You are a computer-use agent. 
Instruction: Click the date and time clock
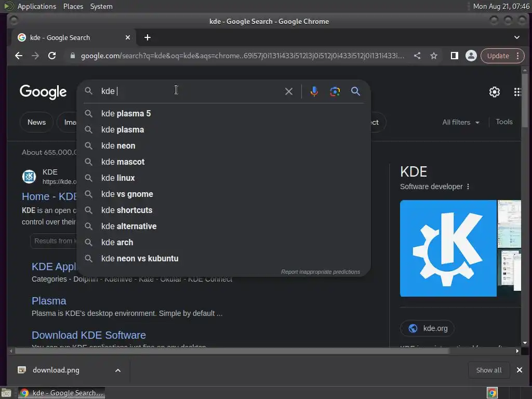501,6
